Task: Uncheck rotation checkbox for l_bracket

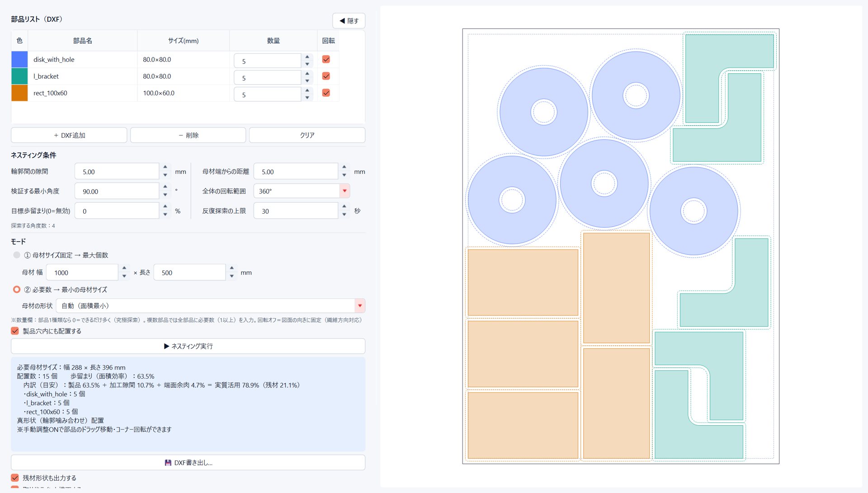Action: [x=326, y=76]
